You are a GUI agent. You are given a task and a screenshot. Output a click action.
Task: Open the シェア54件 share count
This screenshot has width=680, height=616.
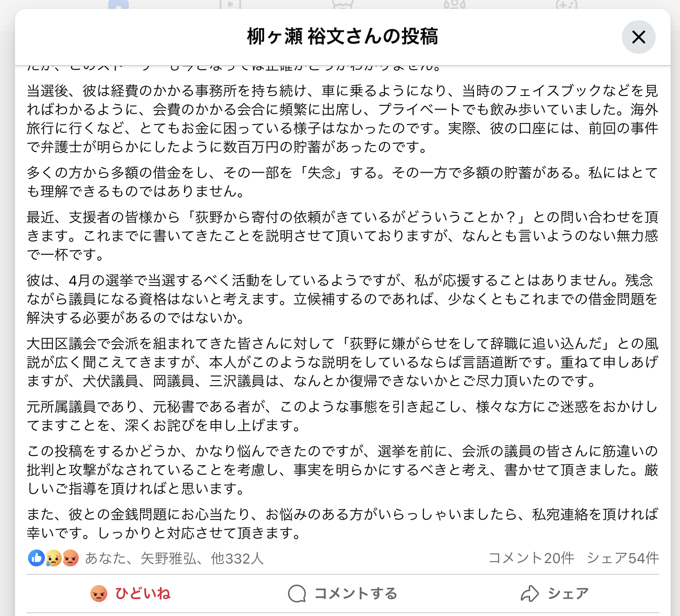pyautogui.click(x=623, y=558)
